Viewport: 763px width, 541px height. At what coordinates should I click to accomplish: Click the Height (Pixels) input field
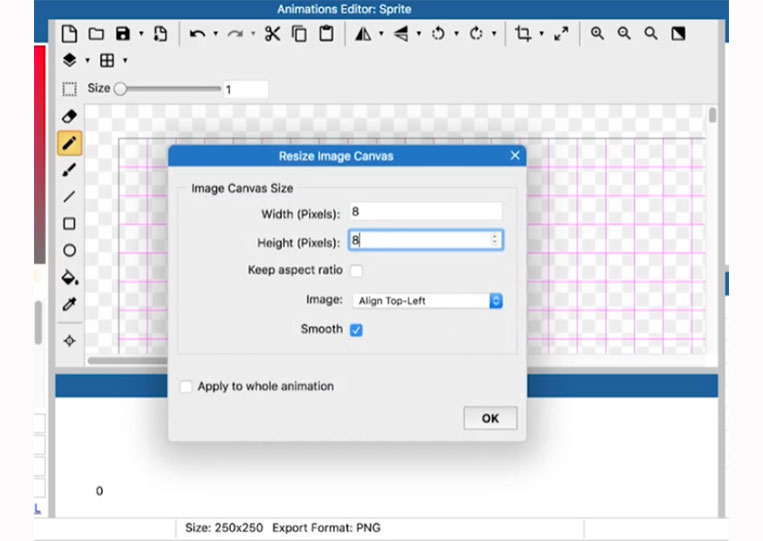click(426, 240)
